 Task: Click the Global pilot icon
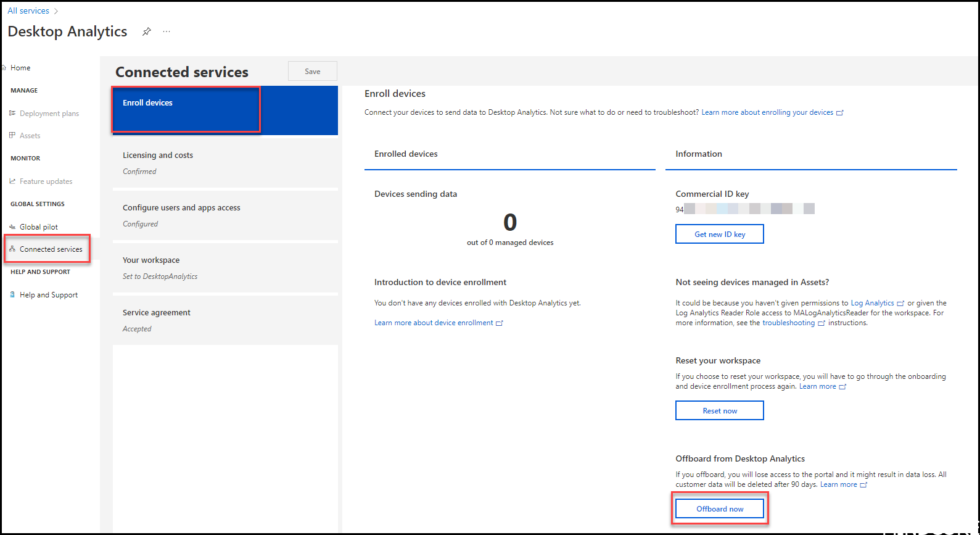click(x=12, y=226)
